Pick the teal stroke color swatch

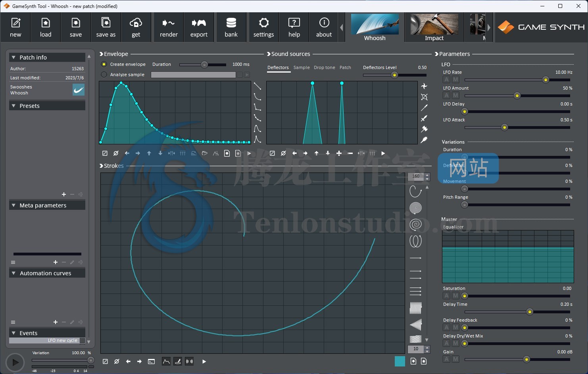[400, 361]
